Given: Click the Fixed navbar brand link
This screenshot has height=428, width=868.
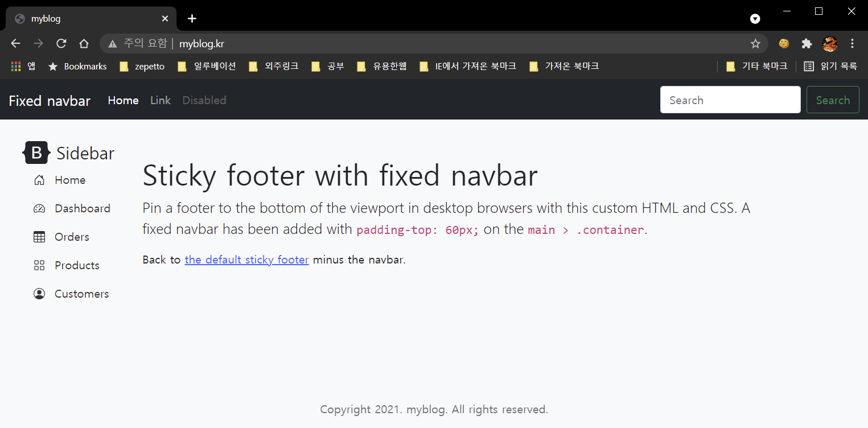Looking at the screenshot, I should pos(50,101).
